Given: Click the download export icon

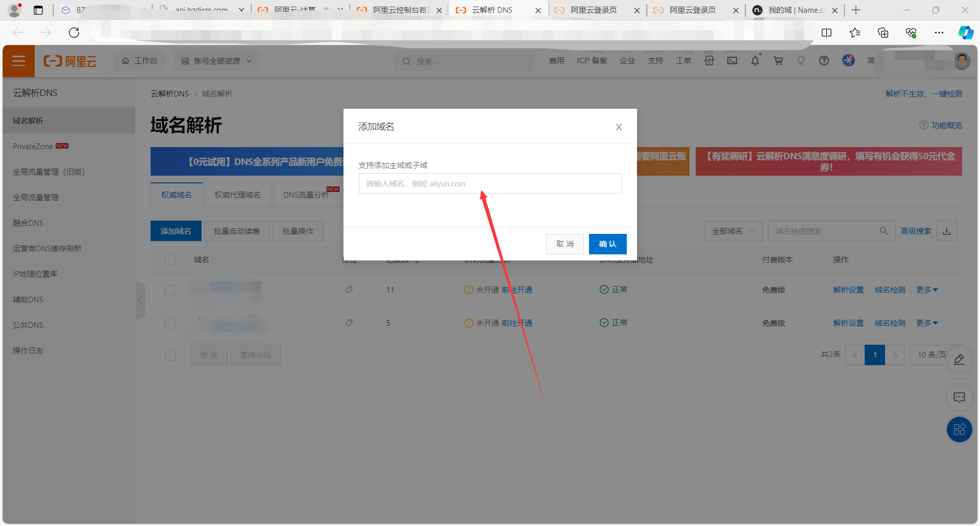Looking at the screenshot, I should click(946, 231).
